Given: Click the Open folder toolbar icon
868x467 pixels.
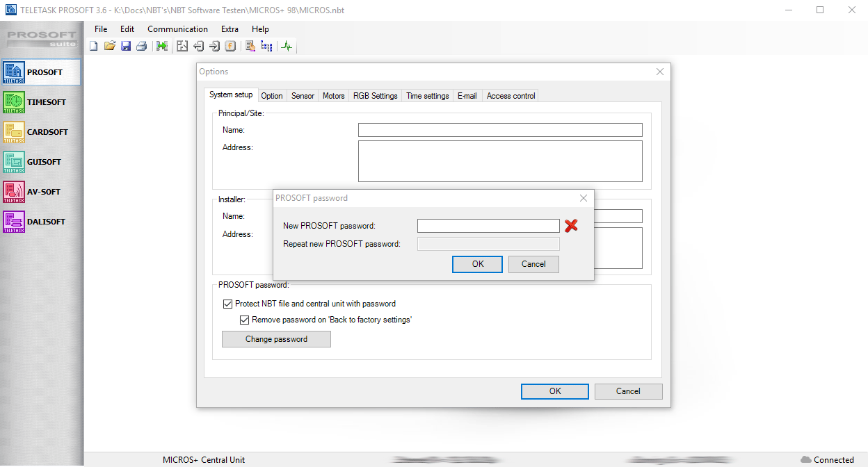Looking at the screenshot, I should coord(109,47).
